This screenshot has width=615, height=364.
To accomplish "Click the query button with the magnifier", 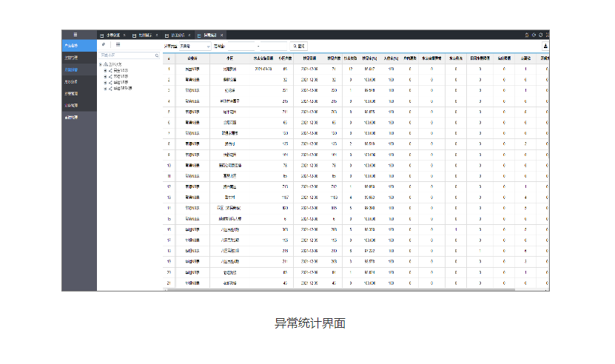I will click(298, 47).
